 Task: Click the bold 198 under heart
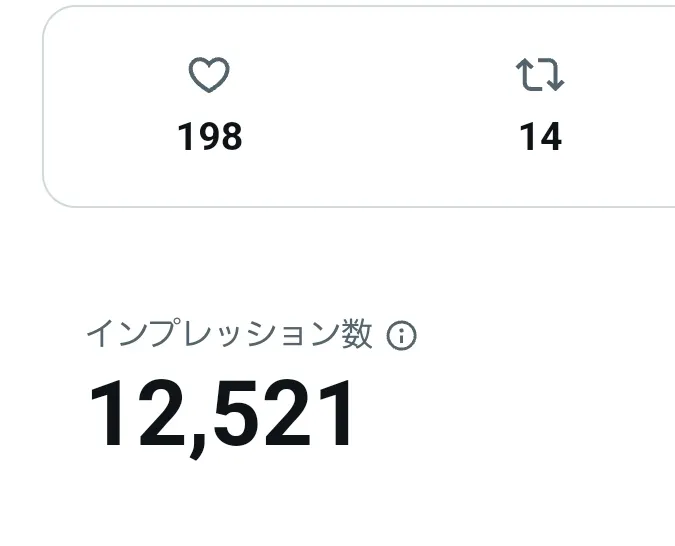(210, 137)
